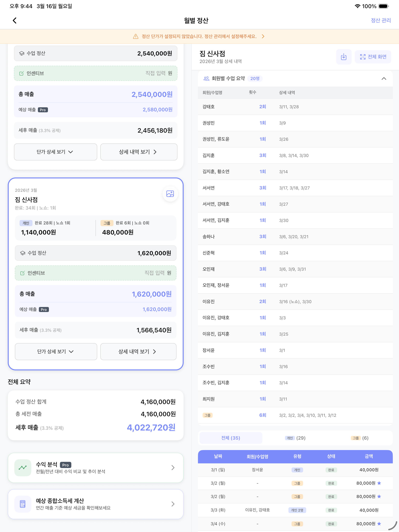
Task: Click the download icon next to 짐 신사점 details
Action: coord(344,57)
